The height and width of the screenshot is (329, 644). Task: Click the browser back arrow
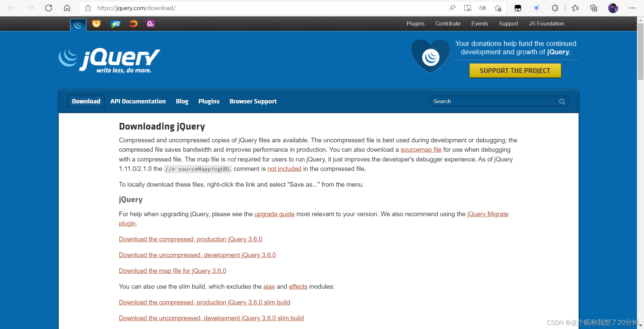[12, 8]
